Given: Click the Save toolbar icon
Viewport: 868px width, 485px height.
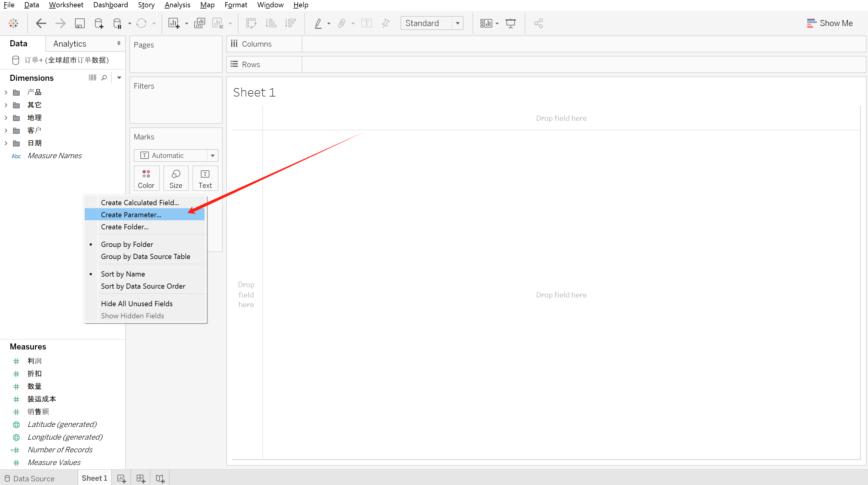Looking at the screenshot, I should (x=80, y=23).
